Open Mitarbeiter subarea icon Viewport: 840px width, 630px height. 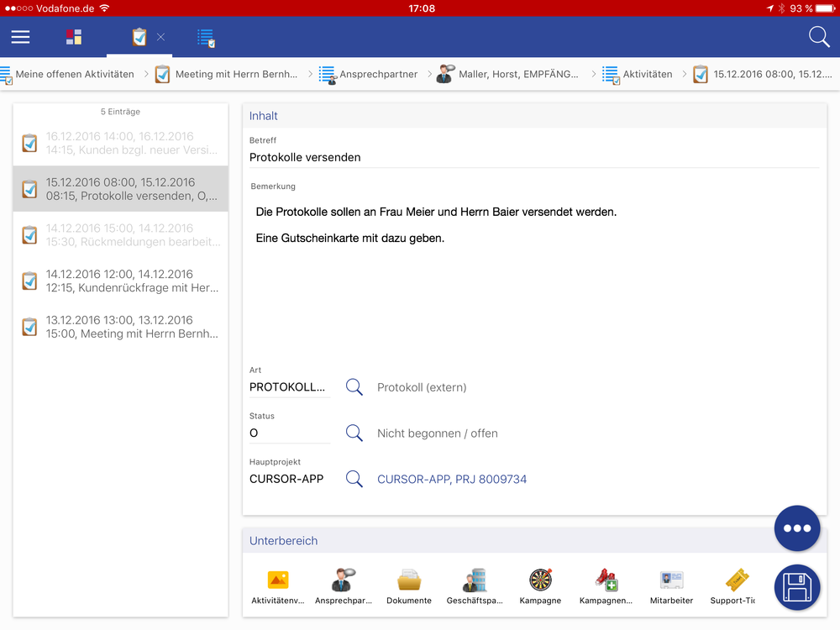pyautogui.click(x=671, y=585)
